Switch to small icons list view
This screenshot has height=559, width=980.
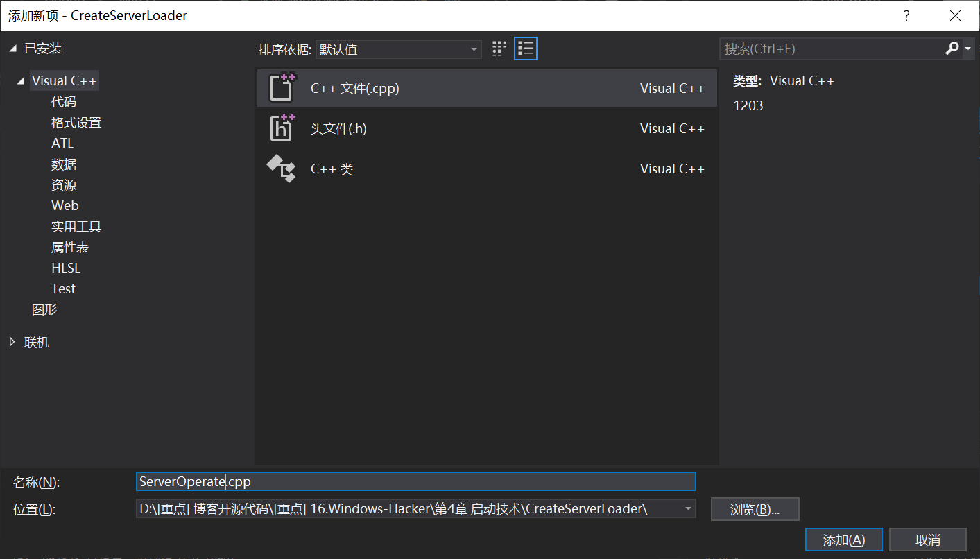pyautogui.click(x=526, y=49)
